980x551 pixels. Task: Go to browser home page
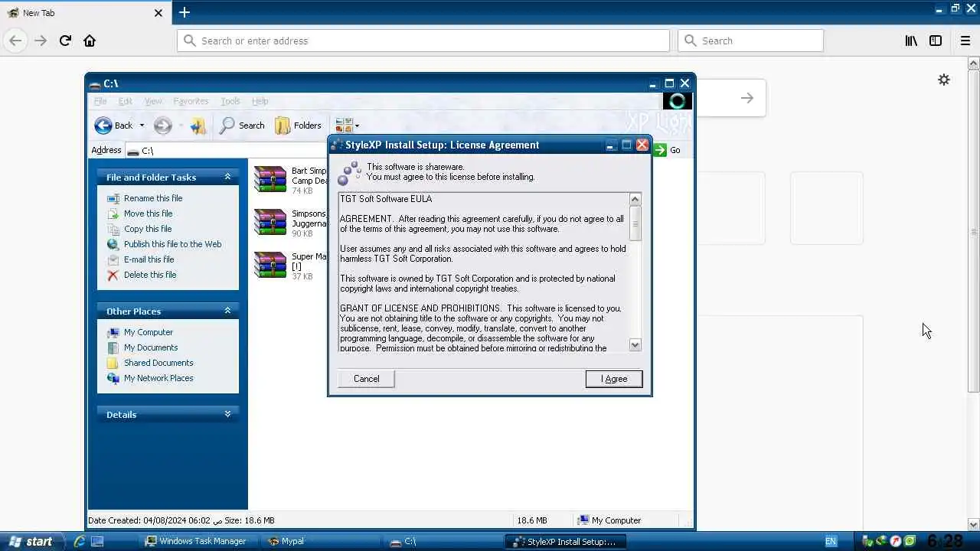pyautogui.click(x=90, y=41)
